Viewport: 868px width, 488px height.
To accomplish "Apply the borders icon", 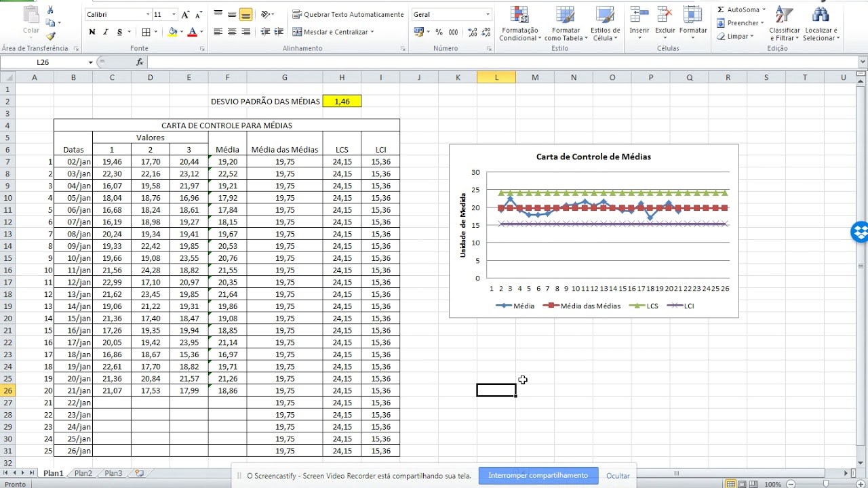I will (146, 32).
